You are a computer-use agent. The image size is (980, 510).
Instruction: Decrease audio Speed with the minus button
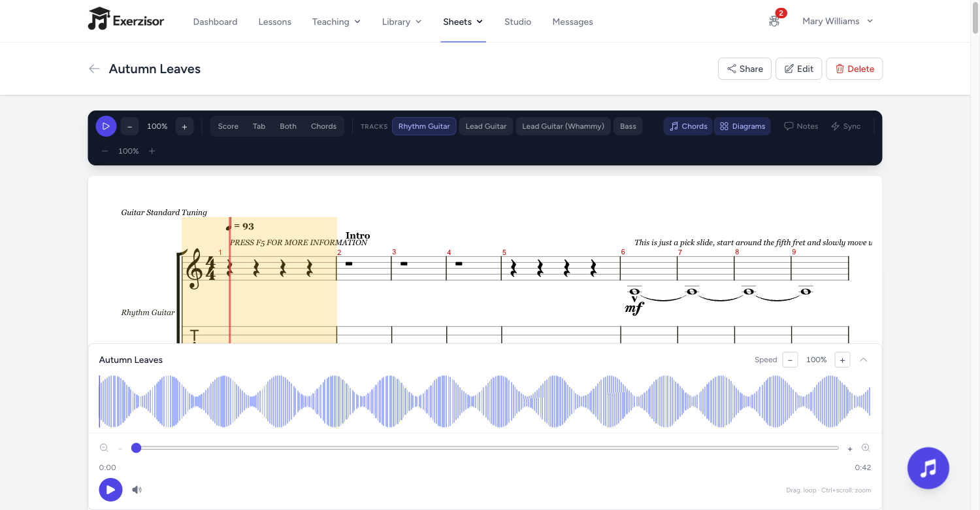790,360
